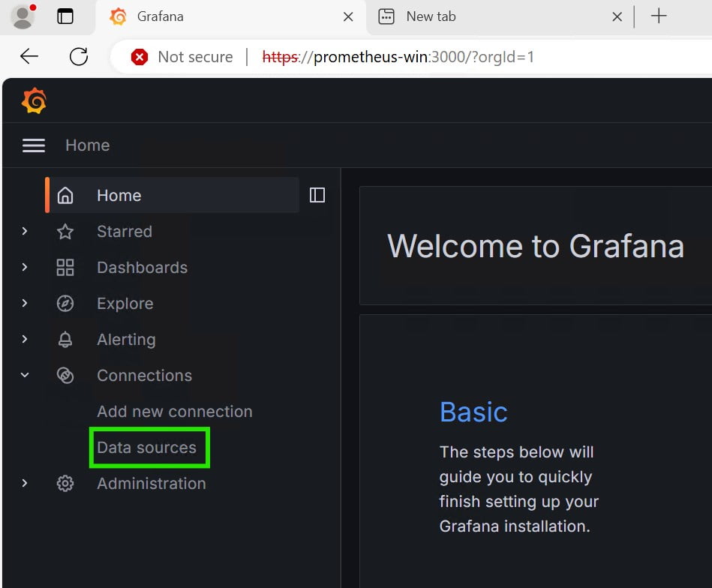Expand the Dashboards section chevron
The image size is (712, 588).
[25, 268]
